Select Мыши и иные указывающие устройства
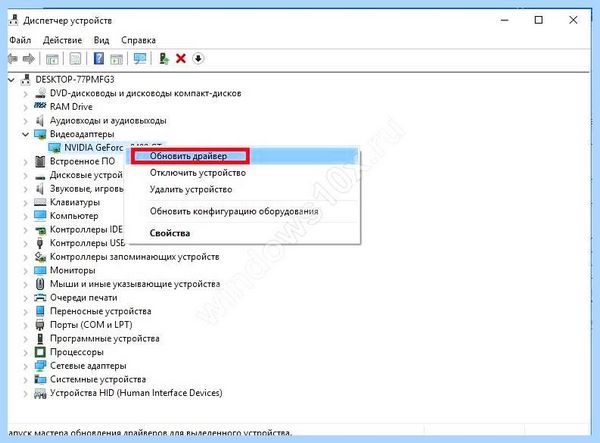This screenshot has height=443, width=600. click(135, 284)
